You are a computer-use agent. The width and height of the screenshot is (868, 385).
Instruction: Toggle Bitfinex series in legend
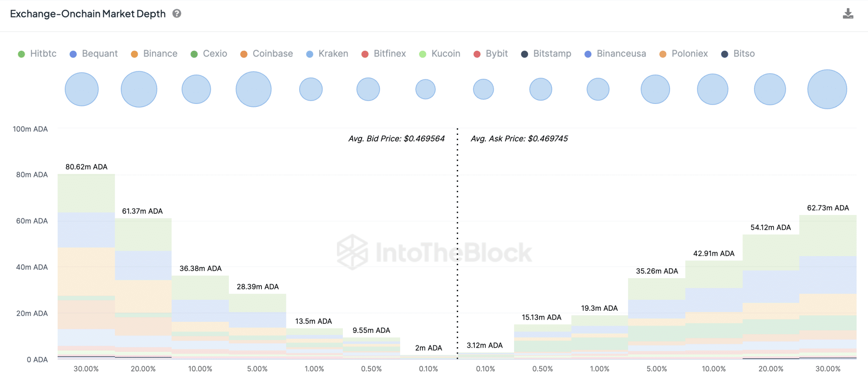click(x=384, y=54)
